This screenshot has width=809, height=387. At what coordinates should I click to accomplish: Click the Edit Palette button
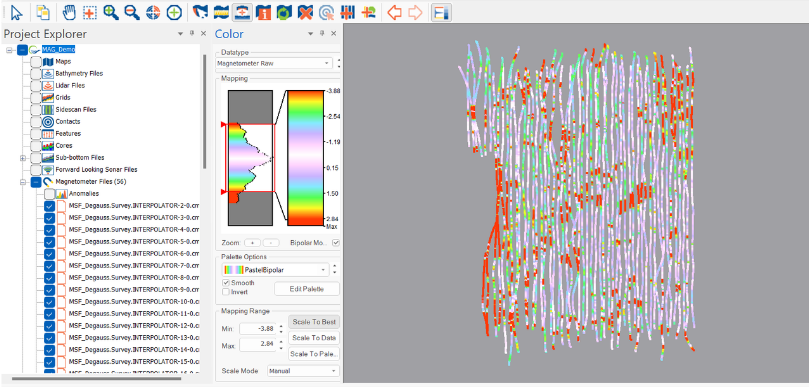click(x=307, y=289)
